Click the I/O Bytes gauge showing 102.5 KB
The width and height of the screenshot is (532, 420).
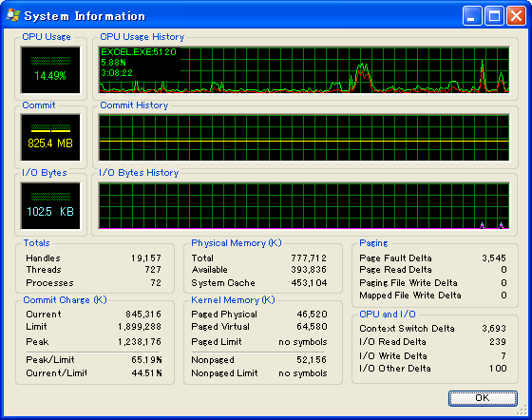pyautogui.click(x=50, y=205)
